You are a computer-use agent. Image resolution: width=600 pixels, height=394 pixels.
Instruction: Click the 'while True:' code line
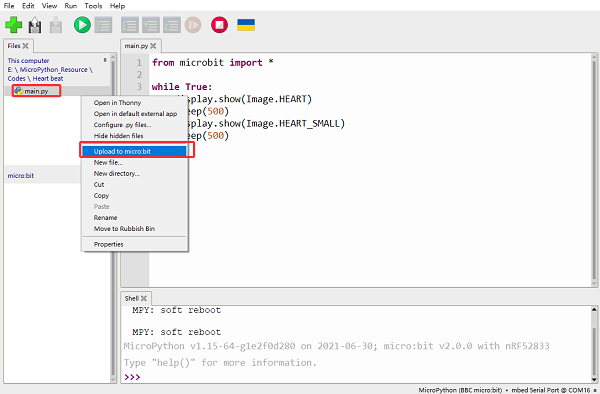tap(182, 86)
